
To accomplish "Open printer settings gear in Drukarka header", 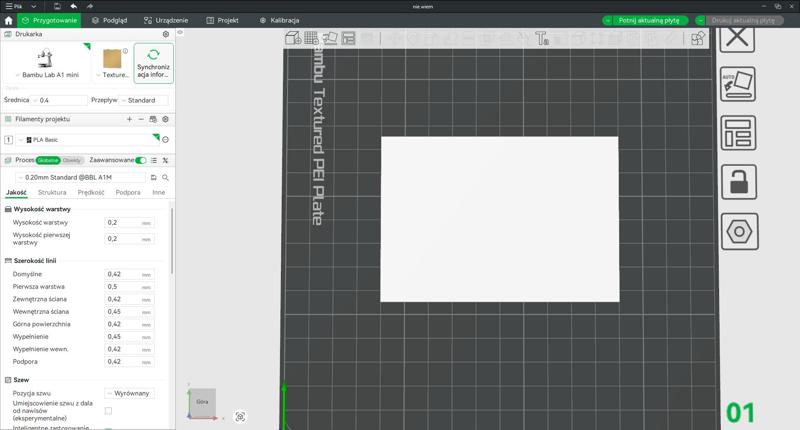I will [166, 34].
